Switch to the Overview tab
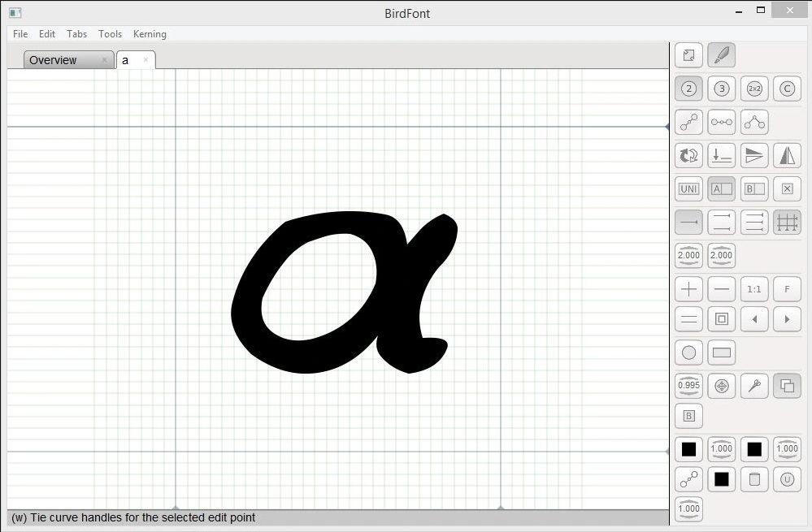812x532 pixels. pos(54,60)
